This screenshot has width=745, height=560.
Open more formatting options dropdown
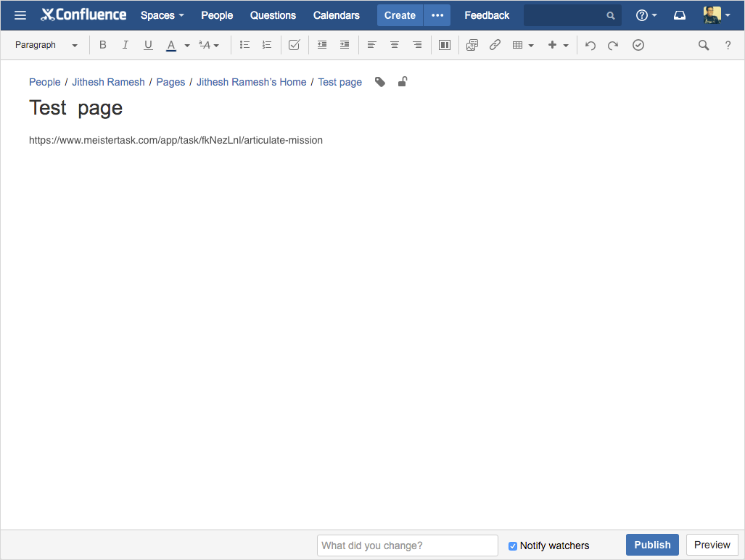(x=209, y=45)
